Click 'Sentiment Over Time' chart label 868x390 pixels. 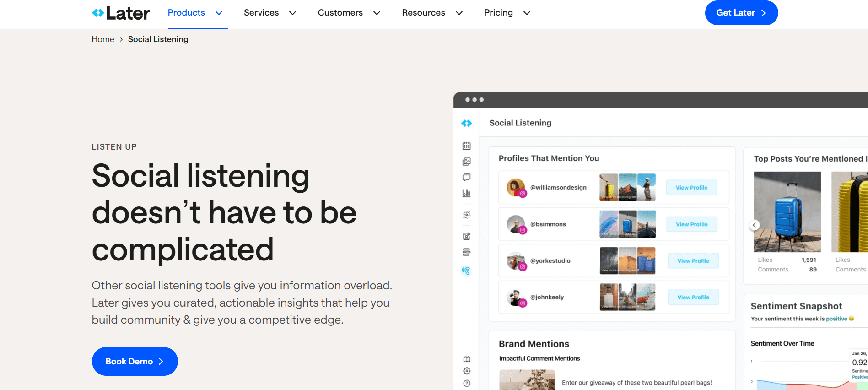tap(782, 343)
